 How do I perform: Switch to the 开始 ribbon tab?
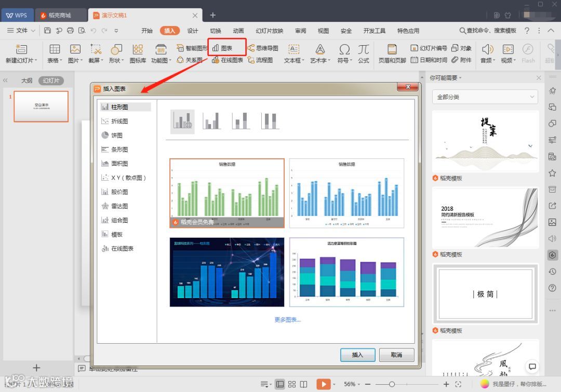tap(146, 31)
